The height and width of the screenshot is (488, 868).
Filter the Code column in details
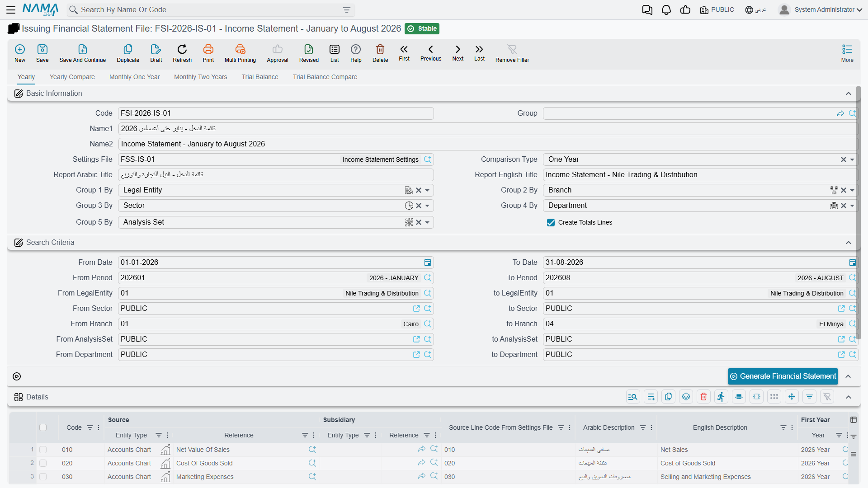click(x=90, y=427)
